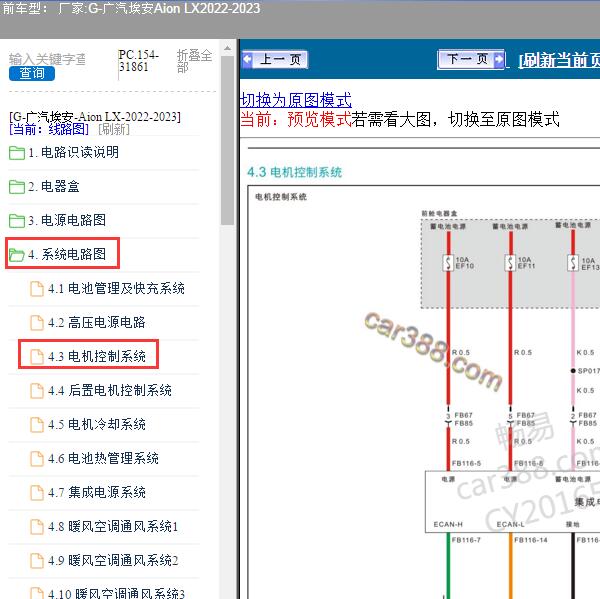Click the sidebar vertical scrollbar thumb

227,140
